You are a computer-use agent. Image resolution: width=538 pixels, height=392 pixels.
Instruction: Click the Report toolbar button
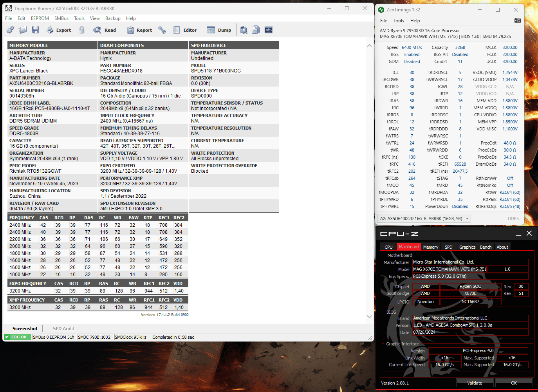(x=140, y=30)
